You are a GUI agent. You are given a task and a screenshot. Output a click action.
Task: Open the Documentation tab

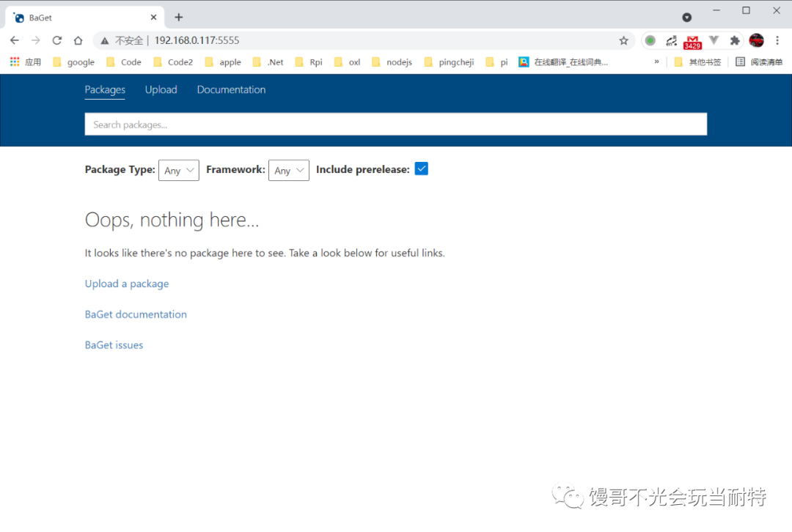point(231,90)
